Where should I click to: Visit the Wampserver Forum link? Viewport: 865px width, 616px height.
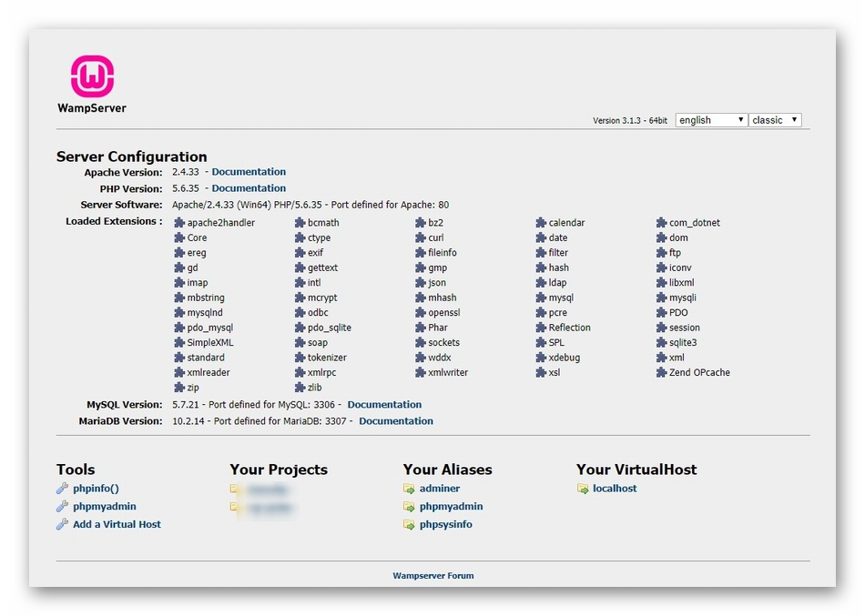pos(432,576)
